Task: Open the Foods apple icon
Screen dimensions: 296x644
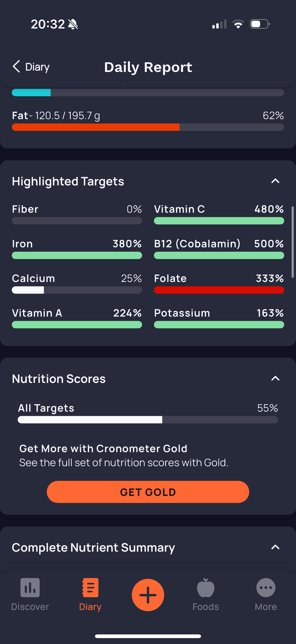Action: click(x=206, y=588)
